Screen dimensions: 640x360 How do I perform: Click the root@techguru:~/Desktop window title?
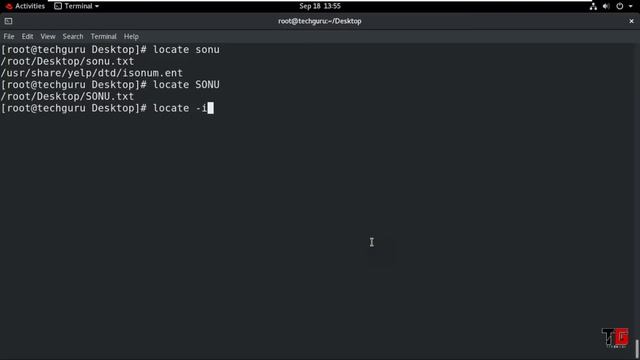pyautogui.click(x=320, y=21)
